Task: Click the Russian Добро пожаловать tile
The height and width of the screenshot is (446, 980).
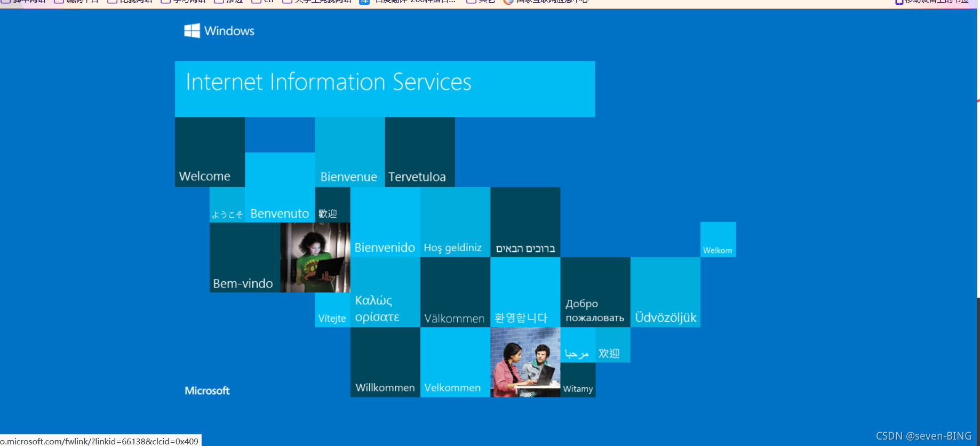Action: (x=595, y=292)
